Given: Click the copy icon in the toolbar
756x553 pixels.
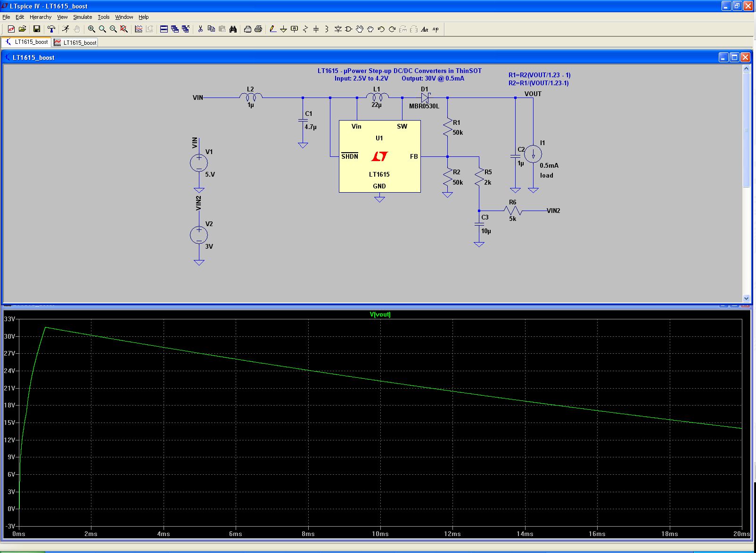Looking at the screenshot, I should pos(211,29).
